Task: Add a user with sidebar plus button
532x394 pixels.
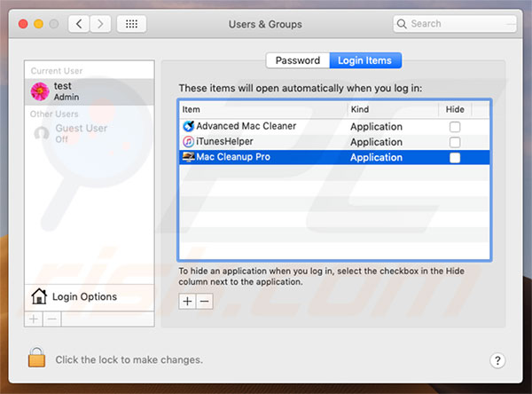Action: click(x=34, y=319)
